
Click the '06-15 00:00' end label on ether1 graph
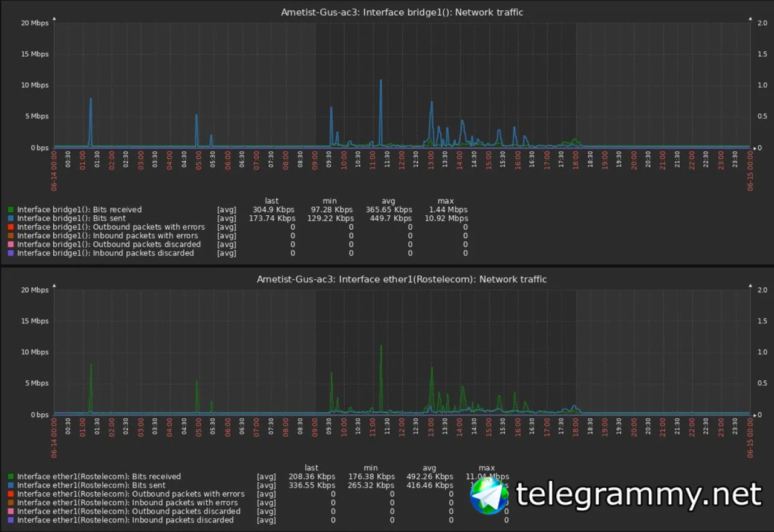(750, 438)
